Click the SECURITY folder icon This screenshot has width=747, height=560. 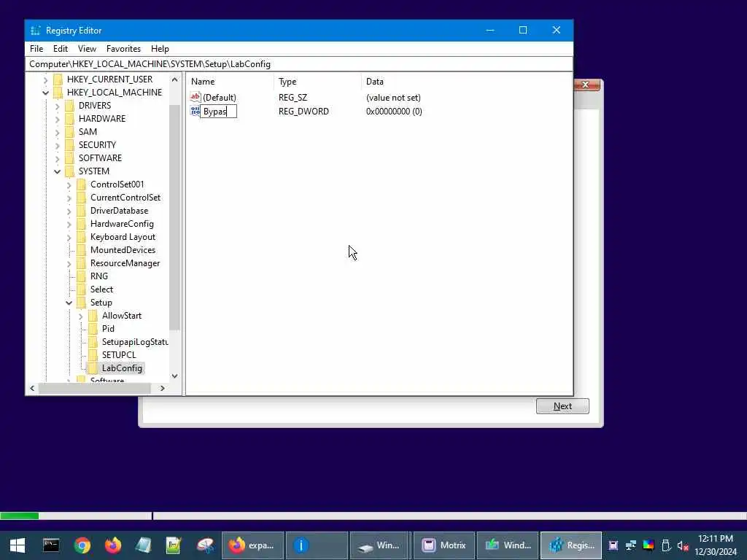pyautogui.click(x=70, y=145)
